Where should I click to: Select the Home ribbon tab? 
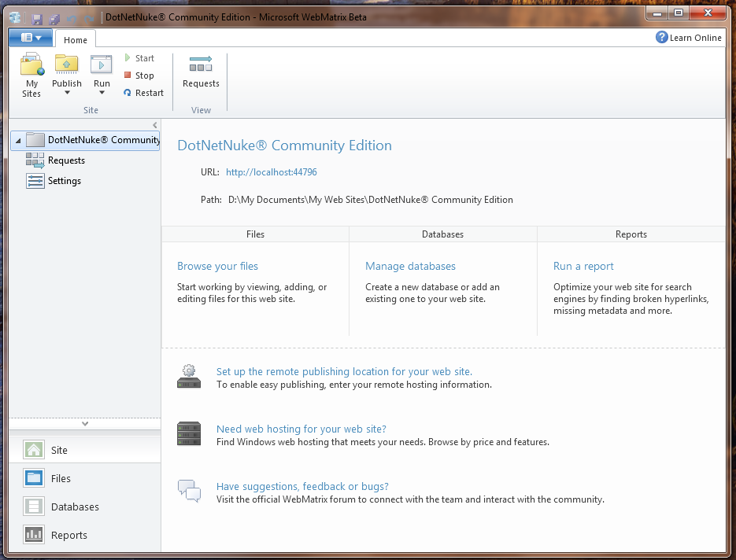76,40
